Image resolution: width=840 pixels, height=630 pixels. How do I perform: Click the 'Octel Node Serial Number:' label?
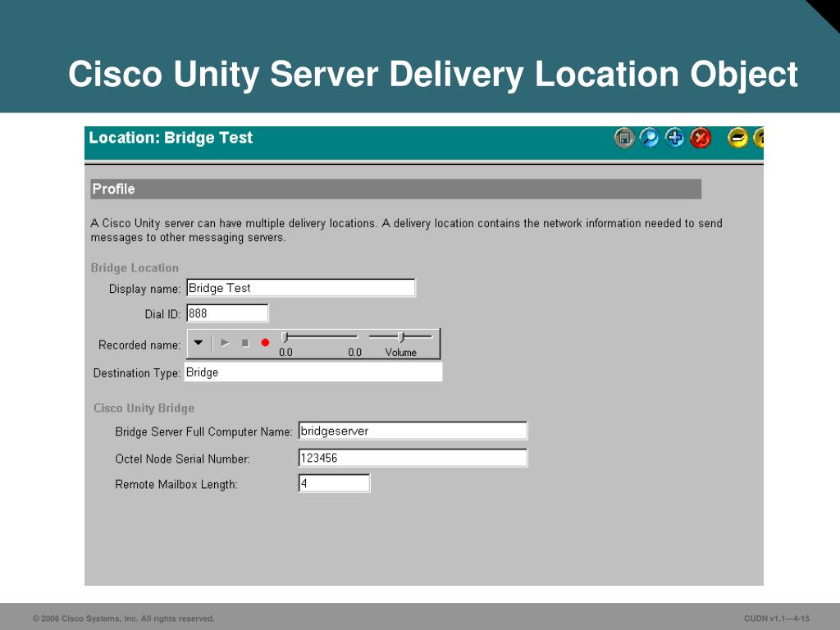[182, 459]
